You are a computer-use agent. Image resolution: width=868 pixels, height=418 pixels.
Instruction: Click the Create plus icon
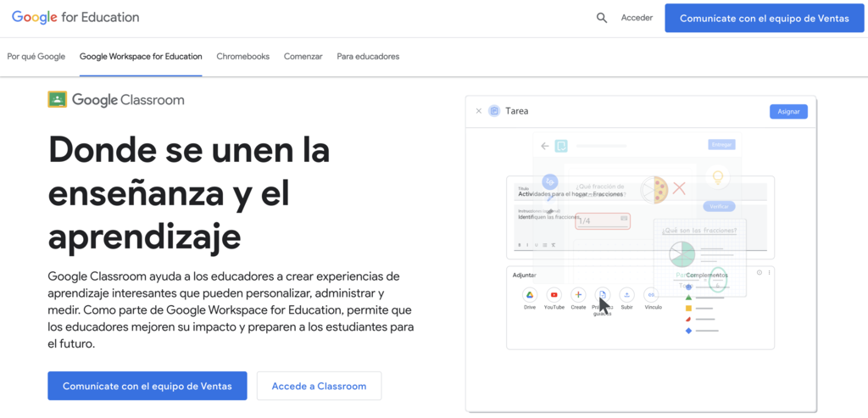click(578, 294)
